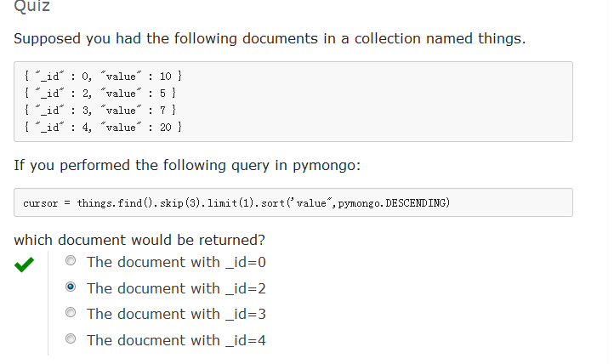Click the label "The doucment with _id=4"
Image resolution: width=614 pixels, height=364 pixels.
point(176,340)
